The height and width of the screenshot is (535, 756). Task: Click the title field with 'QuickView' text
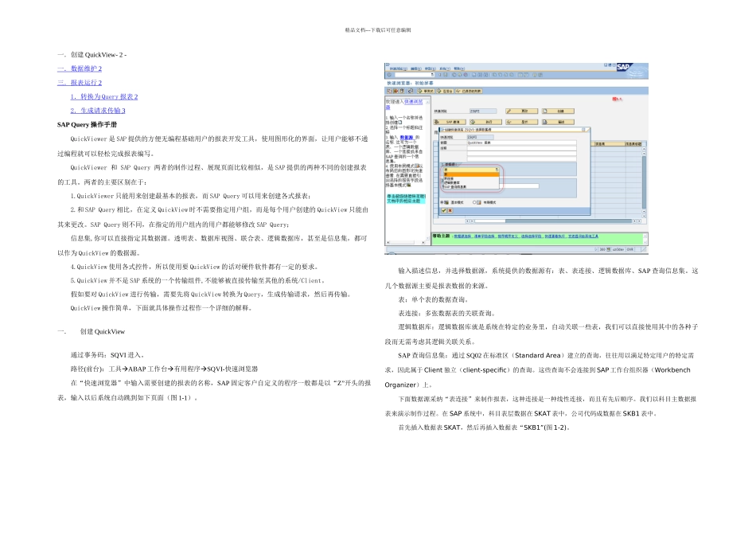tap(521, 143)
